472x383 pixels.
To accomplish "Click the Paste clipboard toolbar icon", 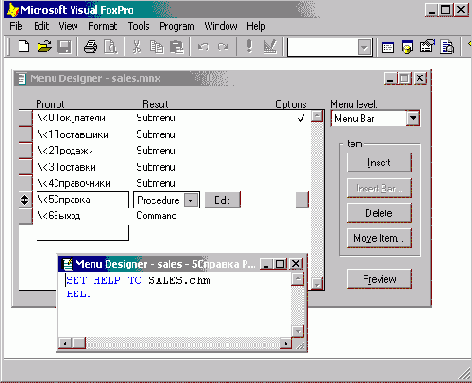I will pos(177,46).
